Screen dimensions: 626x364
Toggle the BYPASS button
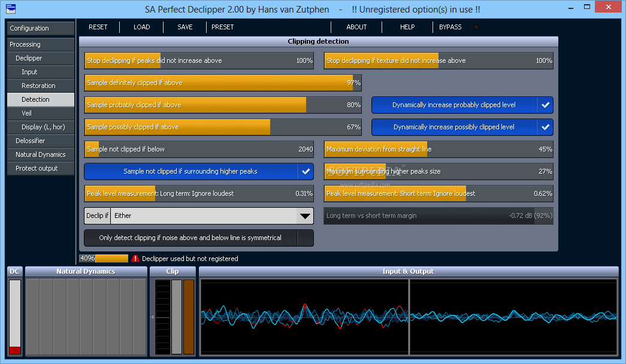coord(450,27)
